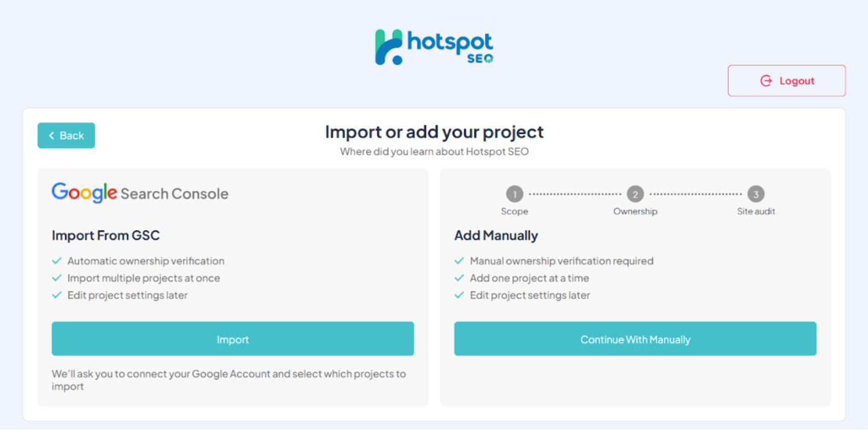This screenshot has height=431, width=868.
Task: Click the Google Search Console logo
Action: click(x=140, y=193)
